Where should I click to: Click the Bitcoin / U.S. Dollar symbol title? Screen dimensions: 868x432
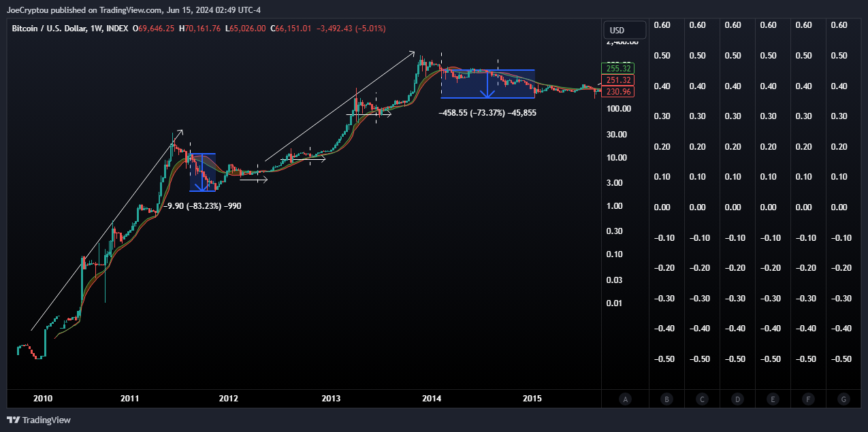pyautogui.click(x=48, y=29)
